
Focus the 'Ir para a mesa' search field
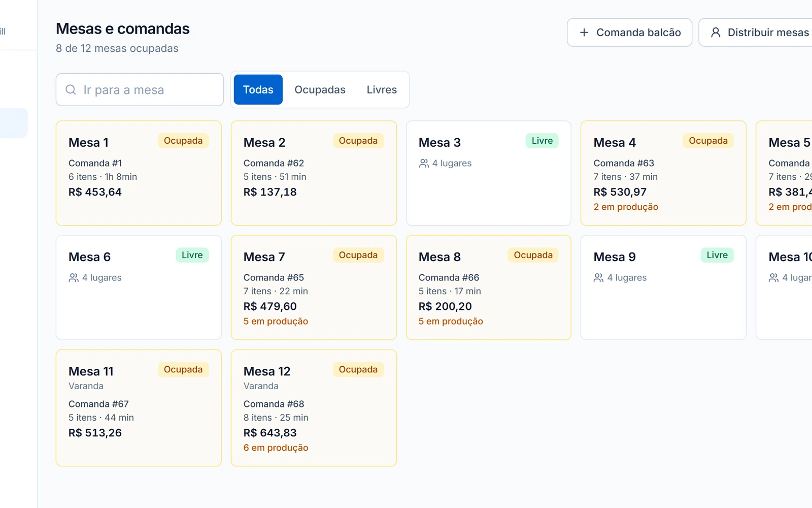(140, 90)
